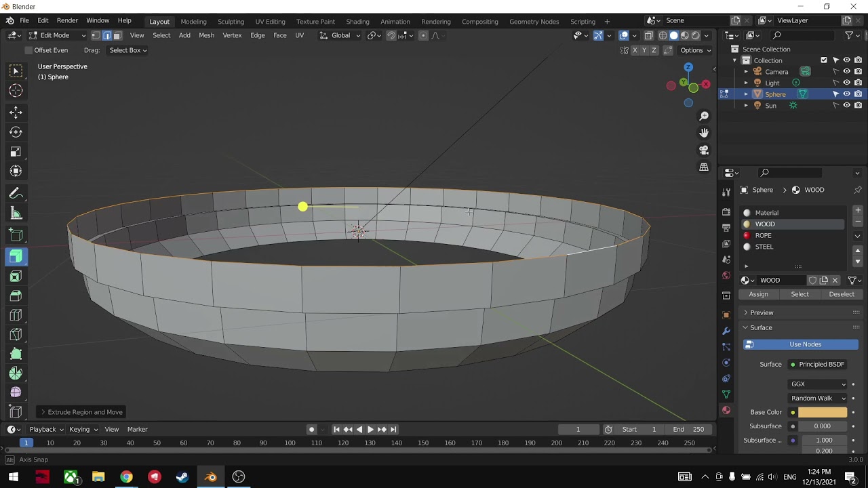This screenshot has height=488, width=868.
Task: Open the Mesh menu
Action: coord(206,35)
